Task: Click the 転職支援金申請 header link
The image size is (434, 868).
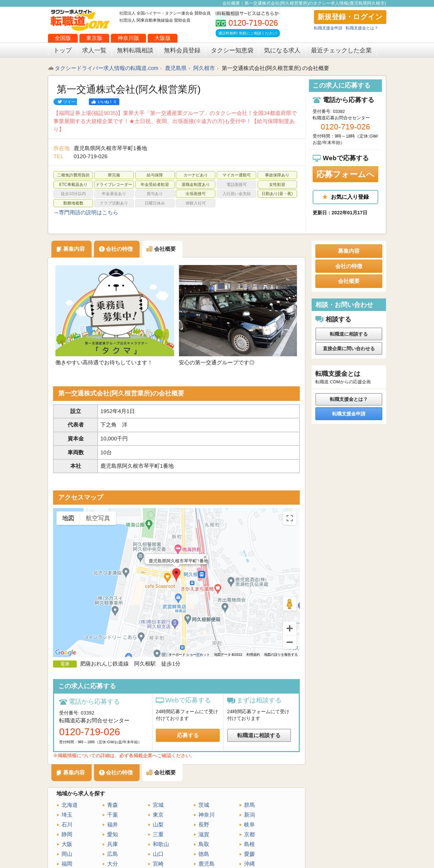Action: coord(328,28)
